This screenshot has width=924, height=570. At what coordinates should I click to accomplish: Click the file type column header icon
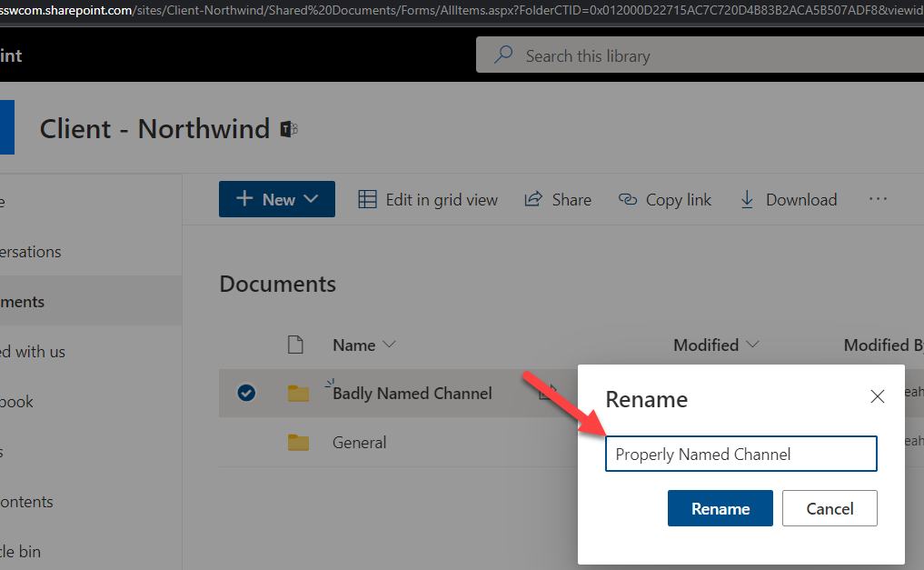[x=294, y=345]
